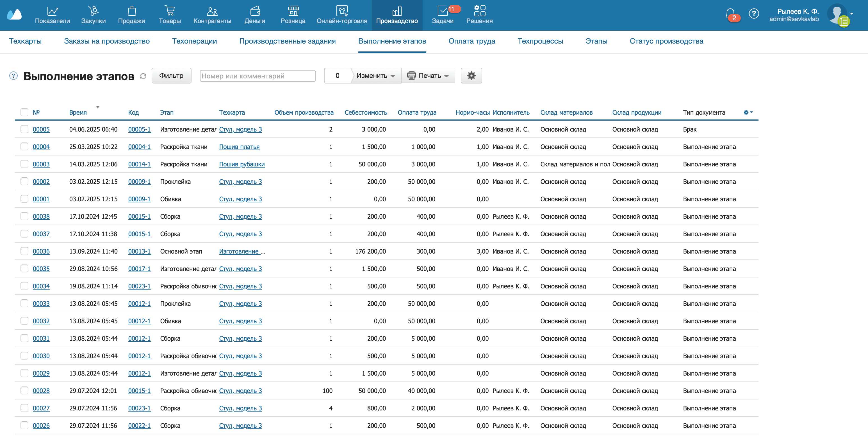Open column settings gear dropdown in table header
This screenshot has height=436, width=868.
tap(748, 112)
